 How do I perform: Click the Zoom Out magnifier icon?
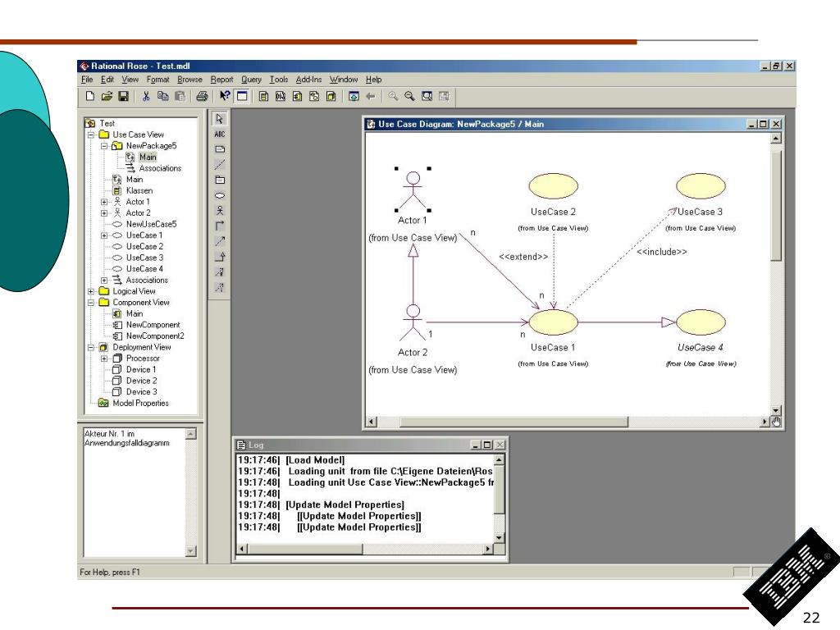click(410, 96)
